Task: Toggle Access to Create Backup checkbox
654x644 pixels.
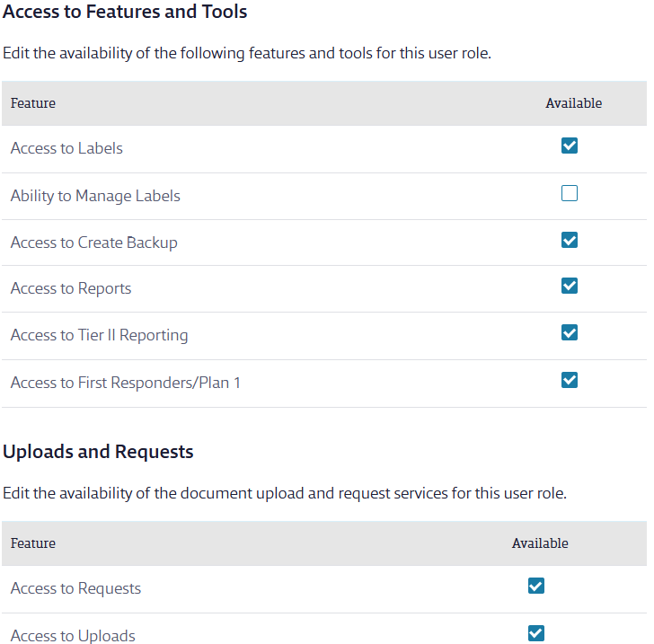Action: coord(569,240)
